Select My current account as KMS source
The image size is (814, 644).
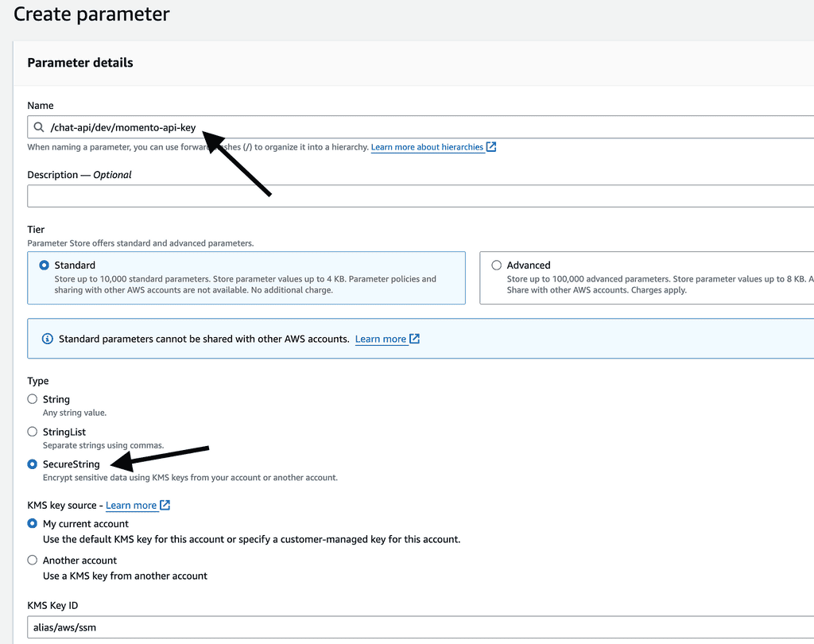click(x=33, y=524)
